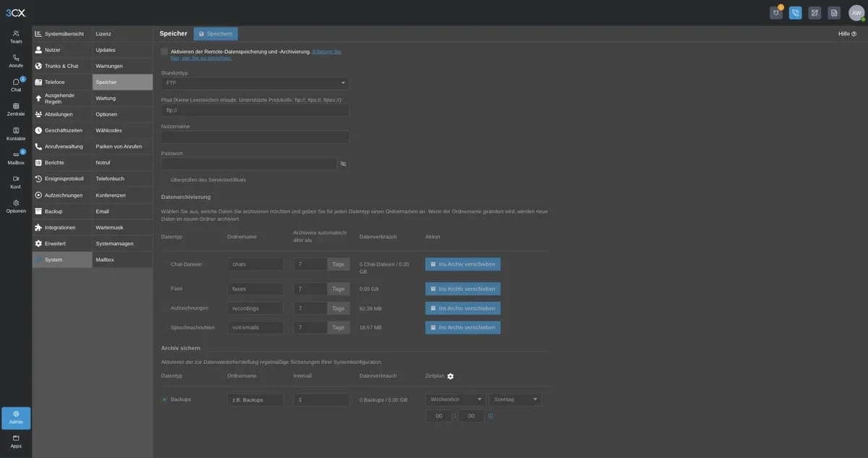868x458 pixels.
Task: Go to Chat in left sidebar
Action: click(x=16, y=85)
